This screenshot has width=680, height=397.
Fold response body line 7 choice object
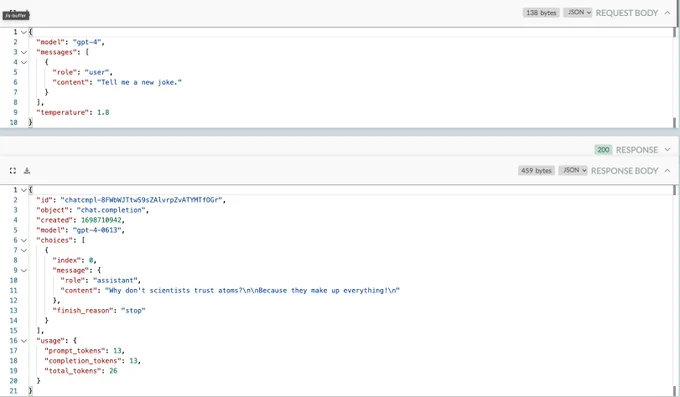[24, 250]
